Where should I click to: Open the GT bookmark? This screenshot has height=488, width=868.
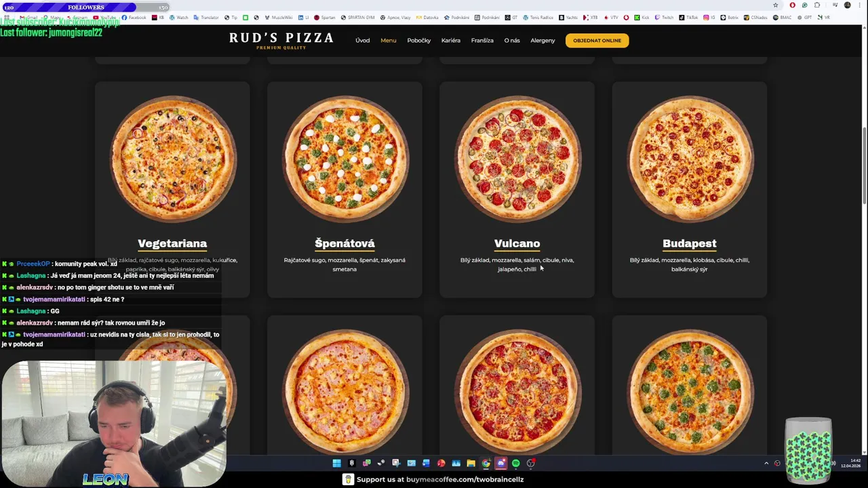511,18
